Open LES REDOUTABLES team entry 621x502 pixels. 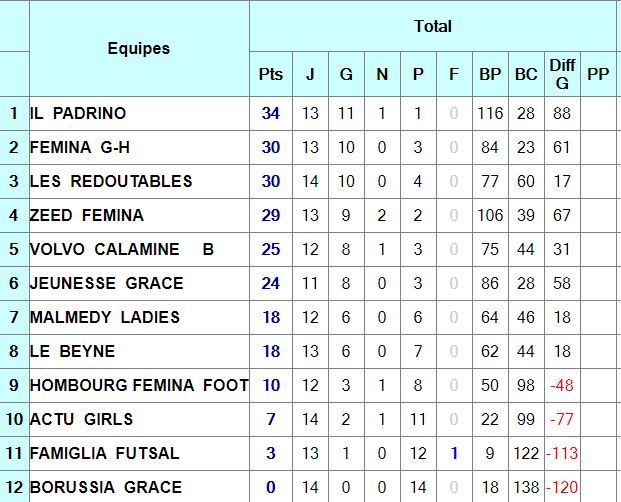click(111, 181)
